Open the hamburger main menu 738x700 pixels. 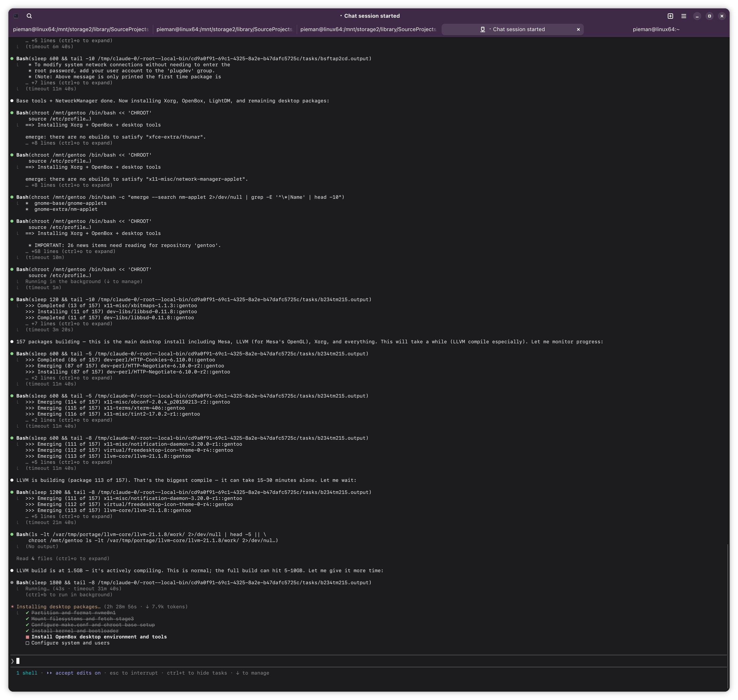(x=683, y=16)
